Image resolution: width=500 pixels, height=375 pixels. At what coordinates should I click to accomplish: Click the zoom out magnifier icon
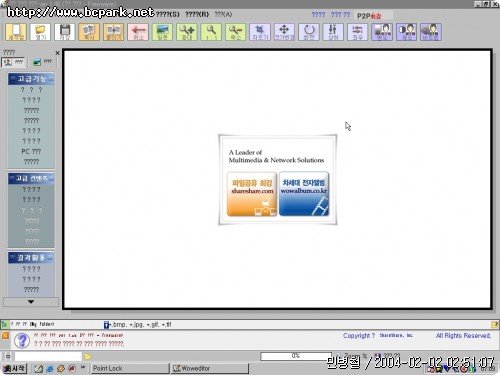click(235, 32)
